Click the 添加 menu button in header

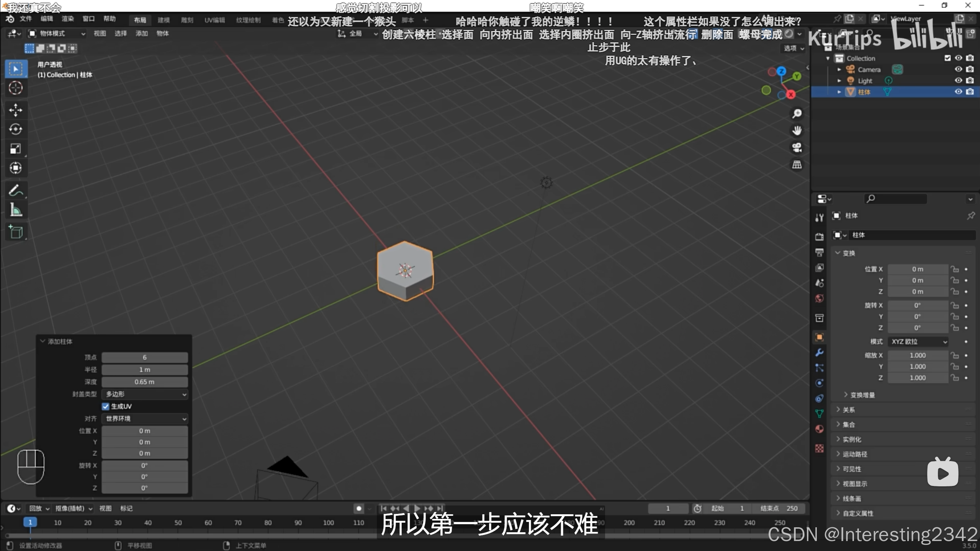click(141, 34)
